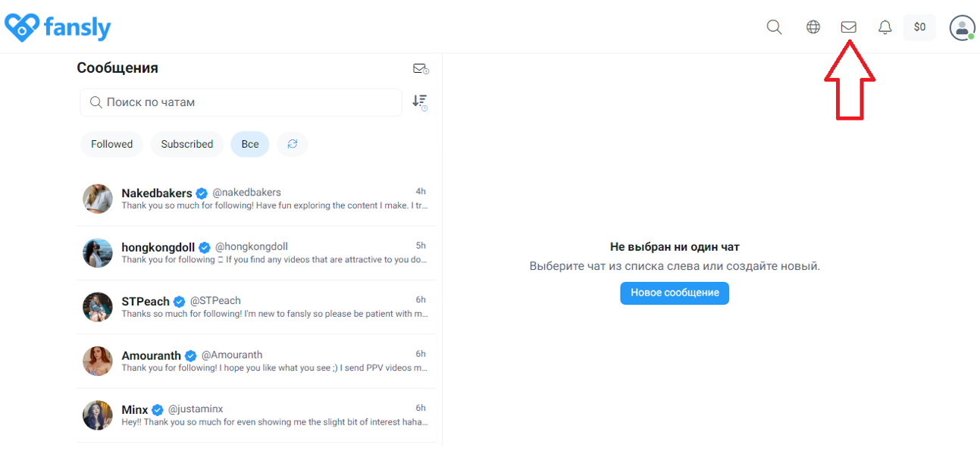
Task: Click the @hongkongdoll handle
Action: click(252, 246)
